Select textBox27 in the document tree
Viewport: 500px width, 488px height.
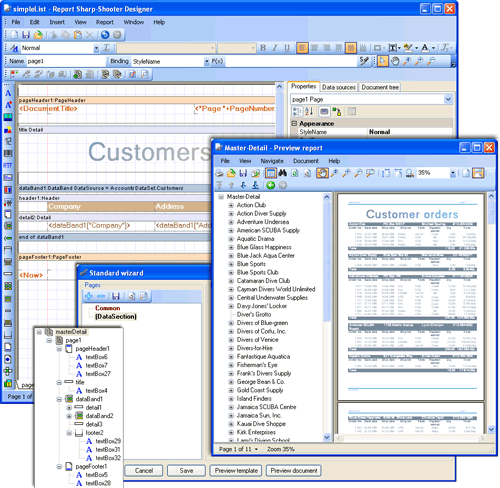coord(98,374)
